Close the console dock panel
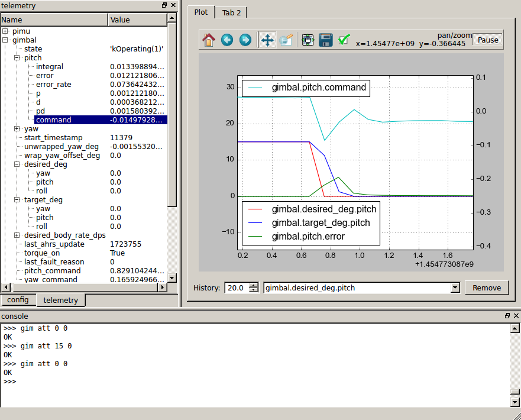This screenshot has height=420, width=521. tap(516, 316)
